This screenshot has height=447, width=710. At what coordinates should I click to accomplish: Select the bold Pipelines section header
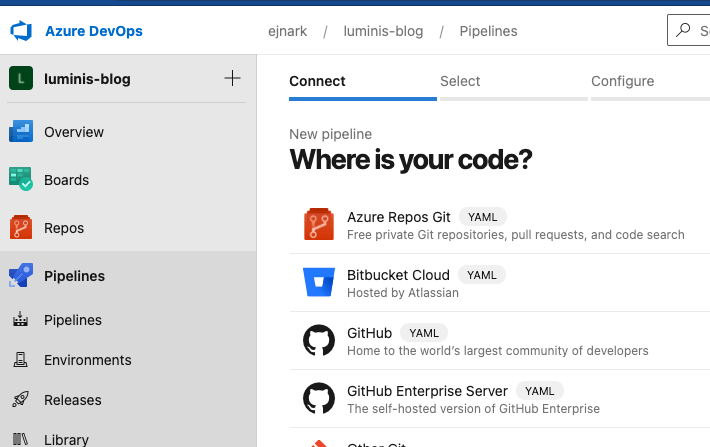[74, 276]
